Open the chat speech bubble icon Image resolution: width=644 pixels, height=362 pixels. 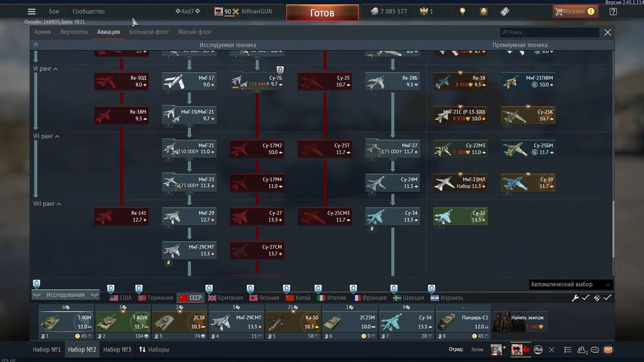[x=595, y=349]
